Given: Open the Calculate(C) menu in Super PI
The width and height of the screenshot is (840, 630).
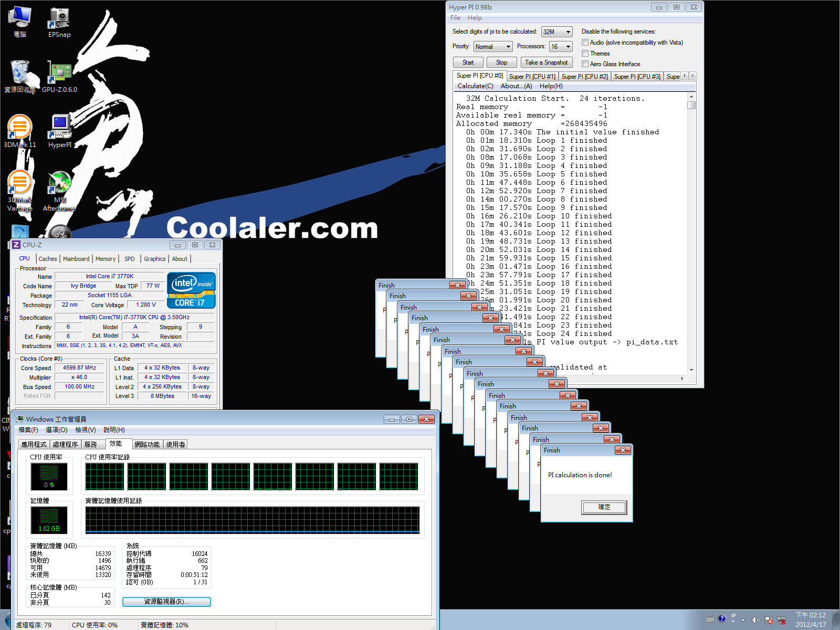Looking at the screenshot, I should [x=475, y=86].
